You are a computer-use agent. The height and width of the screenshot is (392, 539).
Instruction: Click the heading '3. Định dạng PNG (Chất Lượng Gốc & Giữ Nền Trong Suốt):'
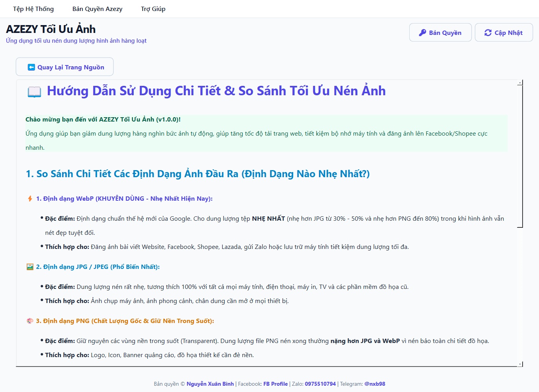click(125, 321)
